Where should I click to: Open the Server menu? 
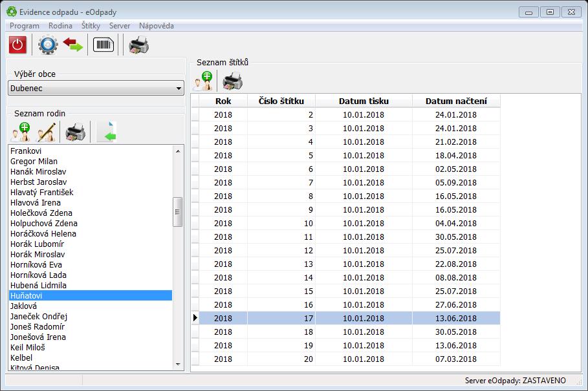point(120,26)
